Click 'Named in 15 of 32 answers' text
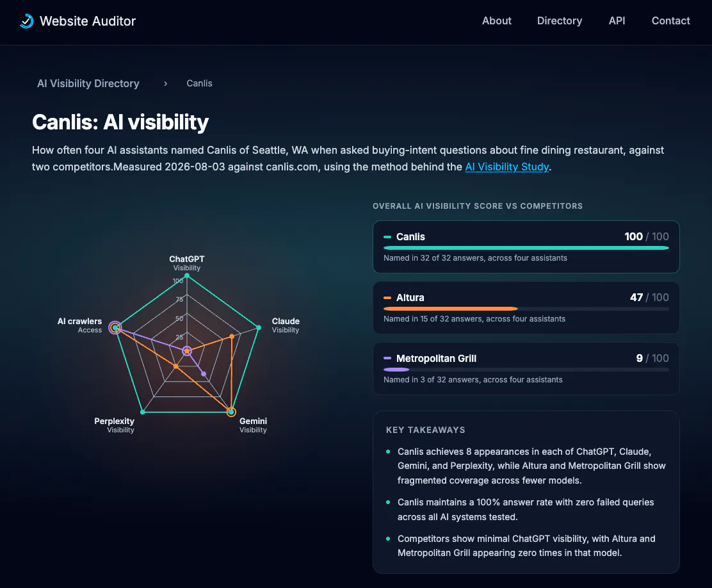Image resolution: width=712 pixels, height=588 pixels. click(474, 319)
